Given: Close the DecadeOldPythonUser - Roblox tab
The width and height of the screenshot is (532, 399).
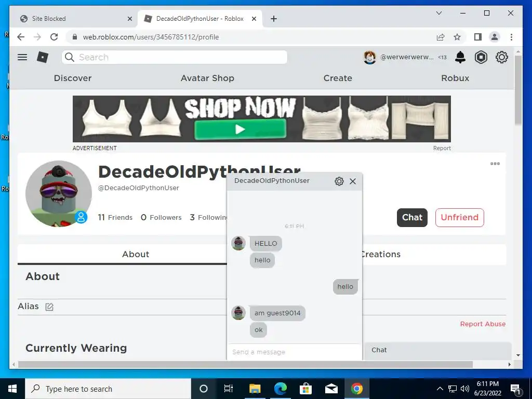Looking at the screenshot, I should pos(254,19).
